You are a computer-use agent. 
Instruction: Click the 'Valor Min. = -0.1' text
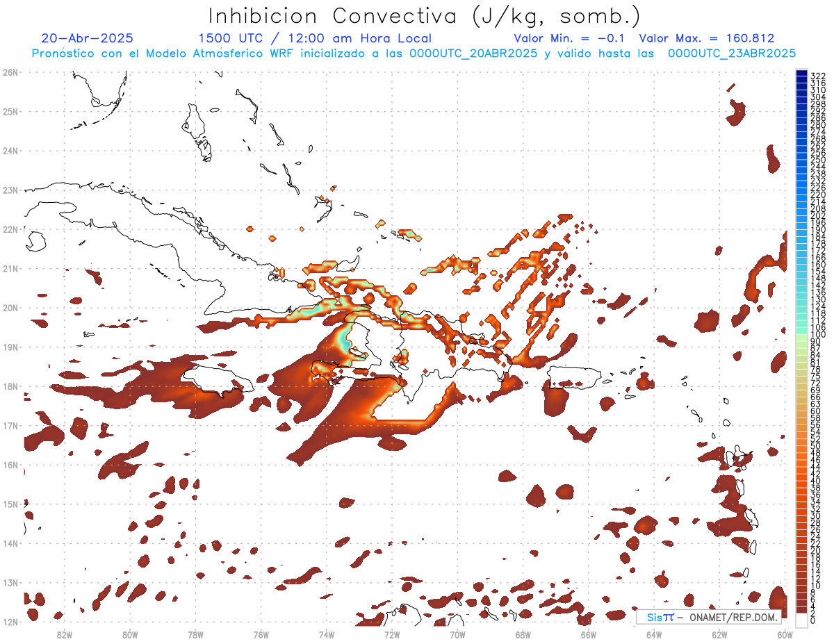pos(570,38)
